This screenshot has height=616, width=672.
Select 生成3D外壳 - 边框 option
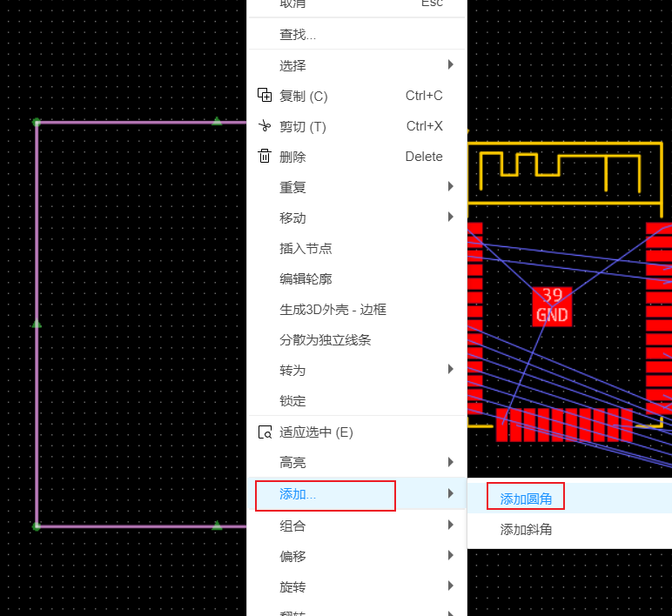[357, 309]
